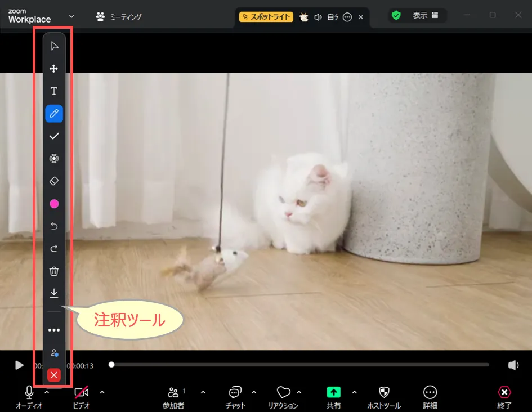532x412 pixels.
Task: Select the move arrows annotation tool
Action: 54,69
